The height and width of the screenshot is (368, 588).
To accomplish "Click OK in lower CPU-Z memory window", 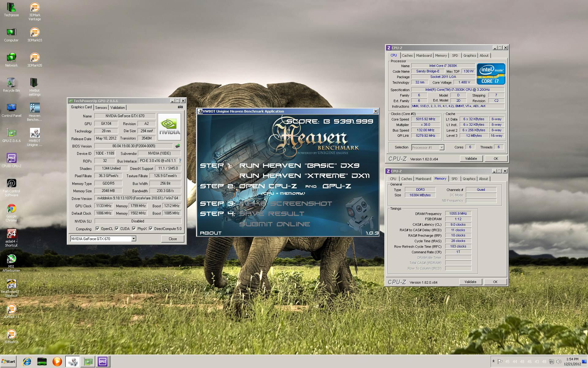I will coord(495,282).
